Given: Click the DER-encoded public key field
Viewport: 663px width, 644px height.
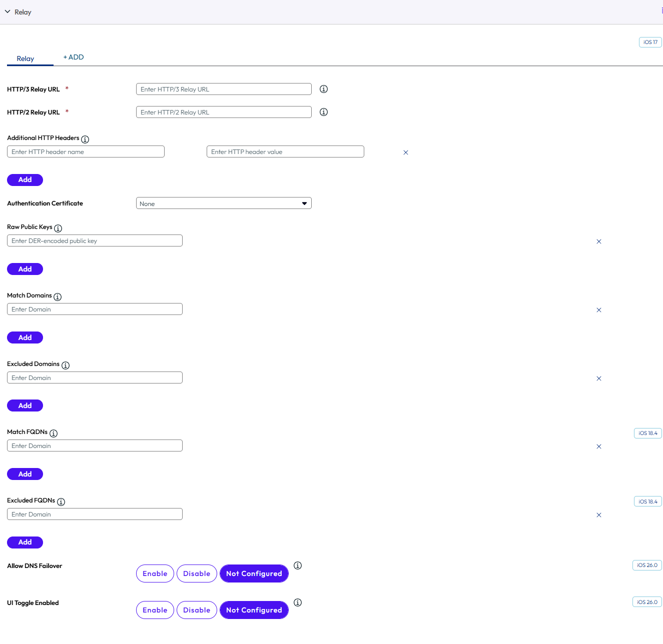Looking at the screenshot, I should 95,240.
